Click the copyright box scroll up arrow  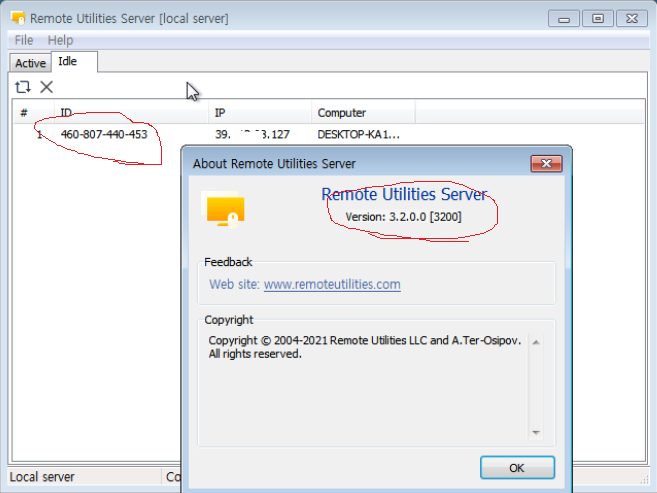pos(536,342)
